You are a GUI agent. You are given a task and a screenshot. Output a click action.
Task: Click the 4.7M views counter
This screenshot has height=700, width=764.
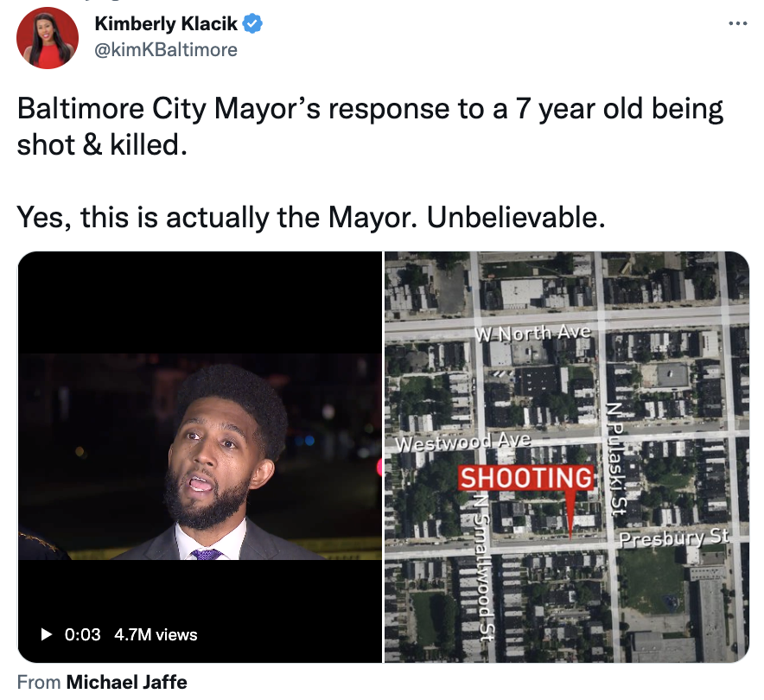(x=156, y=634)
